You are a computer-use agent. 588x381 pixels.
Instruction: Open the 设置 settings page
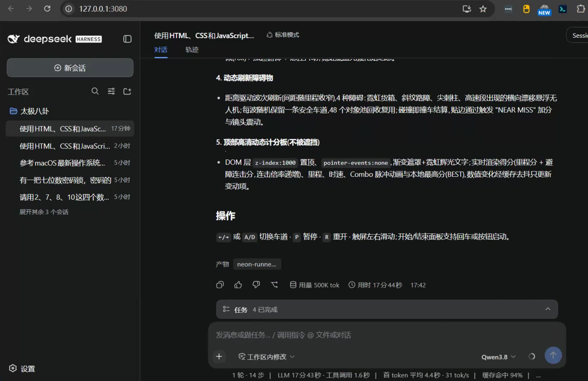pos(22,369)
